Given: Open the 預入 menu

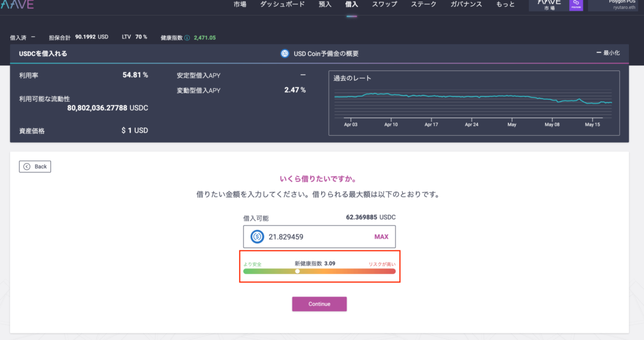Looking at the screenshot, I should coord(325,4).
